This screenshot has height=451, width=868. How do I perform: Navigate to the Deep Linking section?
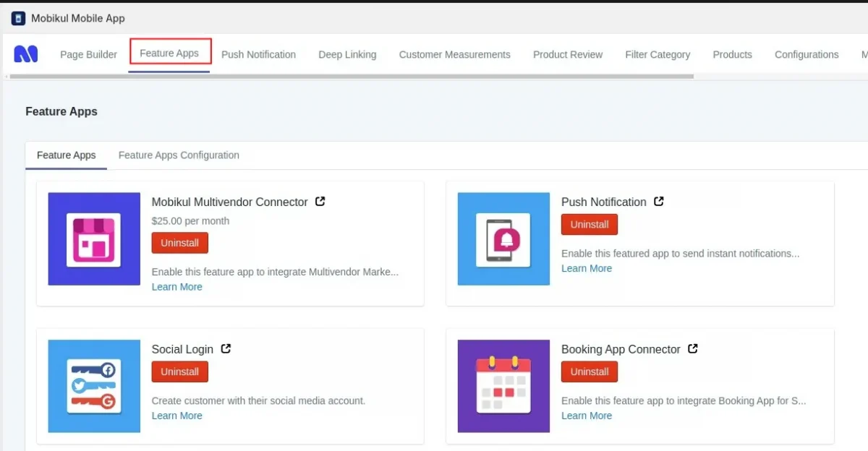(x=347, y=54)
